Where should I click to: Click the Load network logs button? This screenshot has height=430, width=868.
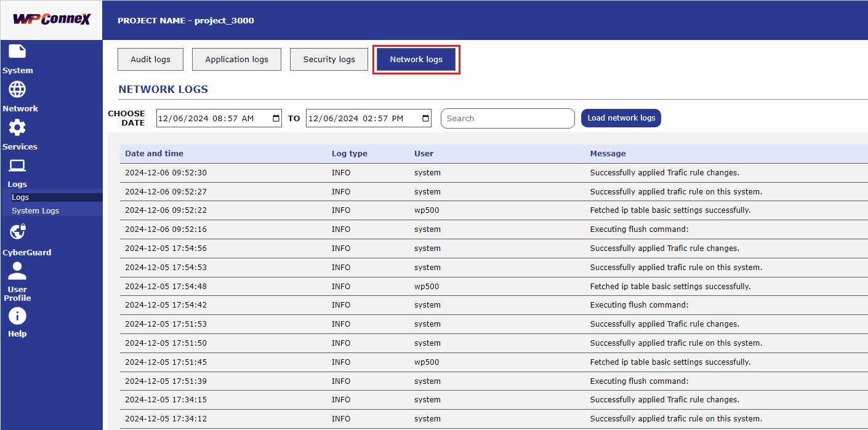[x=621, y=118]
